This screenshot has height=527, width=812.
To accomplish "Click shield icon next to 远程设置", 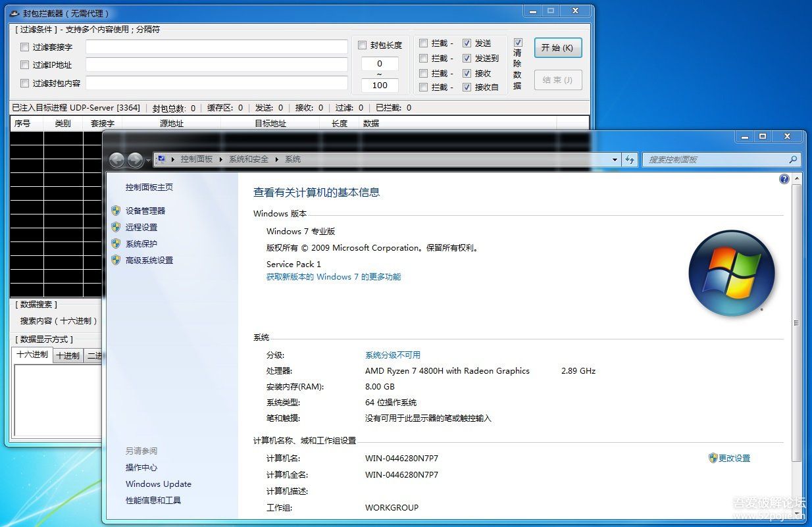I will click(116, 227).
